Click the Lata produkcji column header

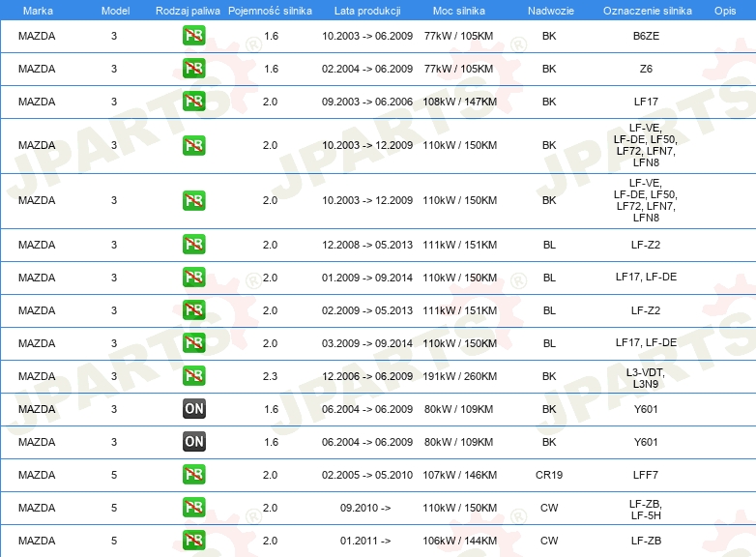[x=366, y=10]
